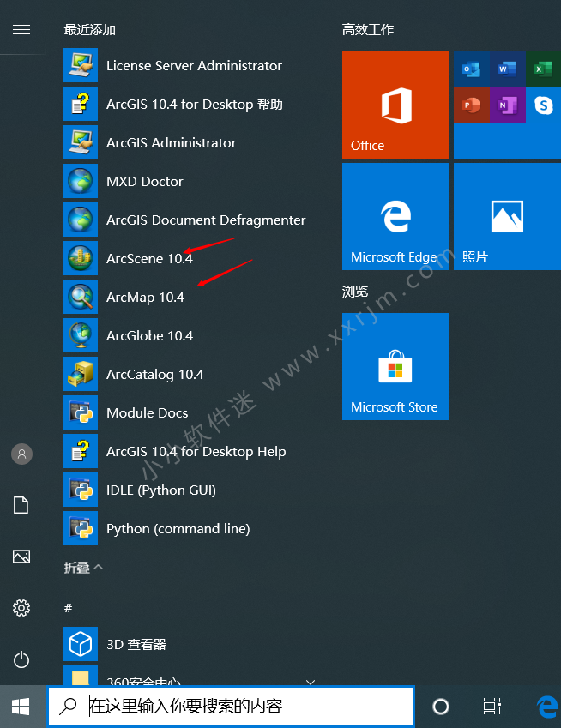Click License Server Administrator text label
The width and height of the screenshot is (561, 728).
pyautogui.click(x=194, y=65)
